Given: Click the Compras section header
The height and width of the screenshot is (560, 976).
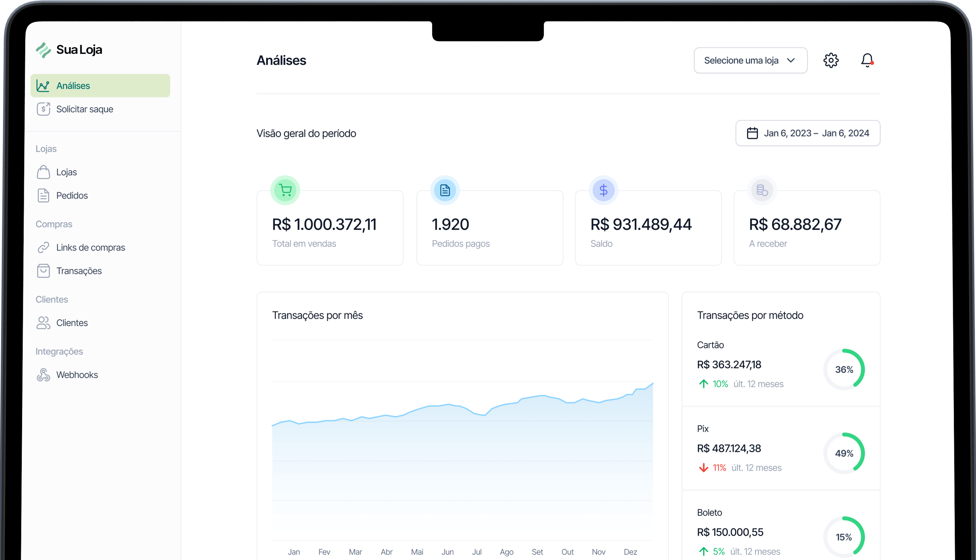Looking at the screenshot, I should coord(54,224).
